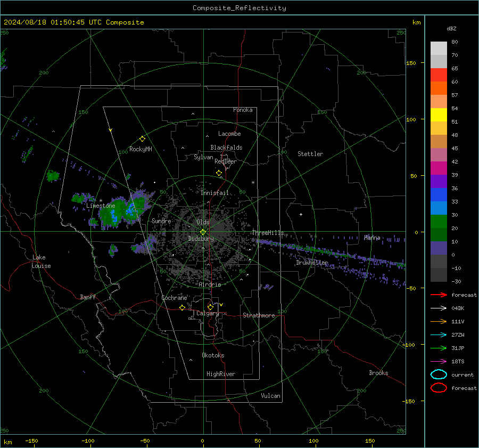Select the 65 dBZ red color swatch
This screenshot has width=479, height=448.
[439, 75]
